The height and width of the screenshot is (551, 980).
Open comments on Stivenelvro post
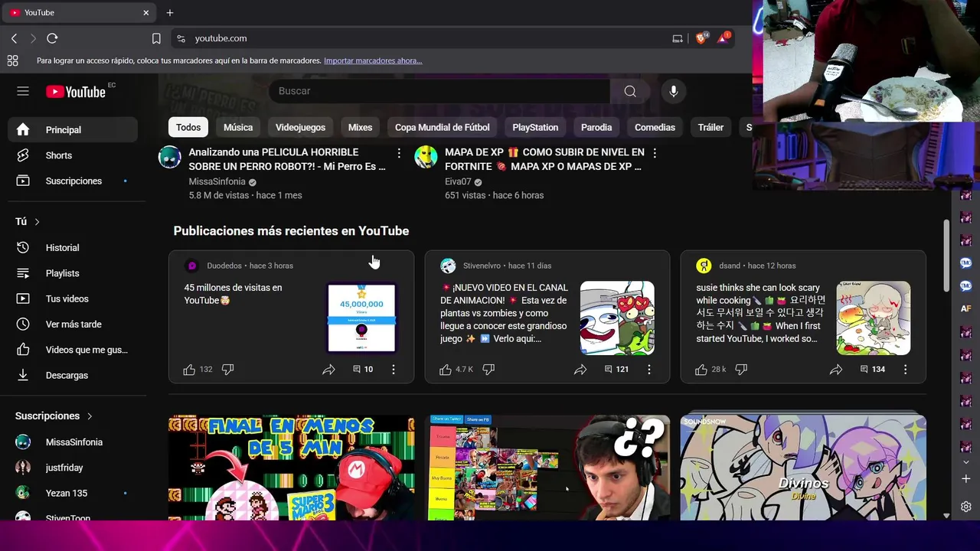tap(616, 369)
